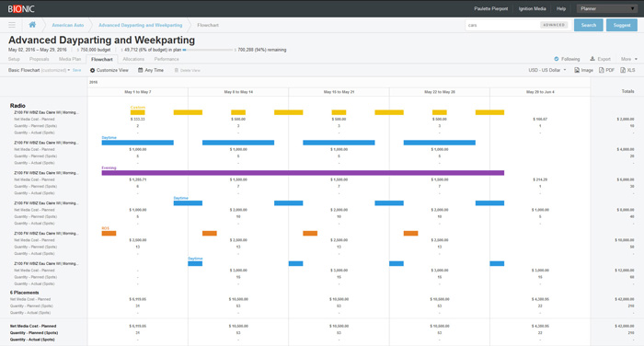Switch to the Media Plan tab
The width and height of the screenshot is (644, 346).
click(x=70, y=59)
